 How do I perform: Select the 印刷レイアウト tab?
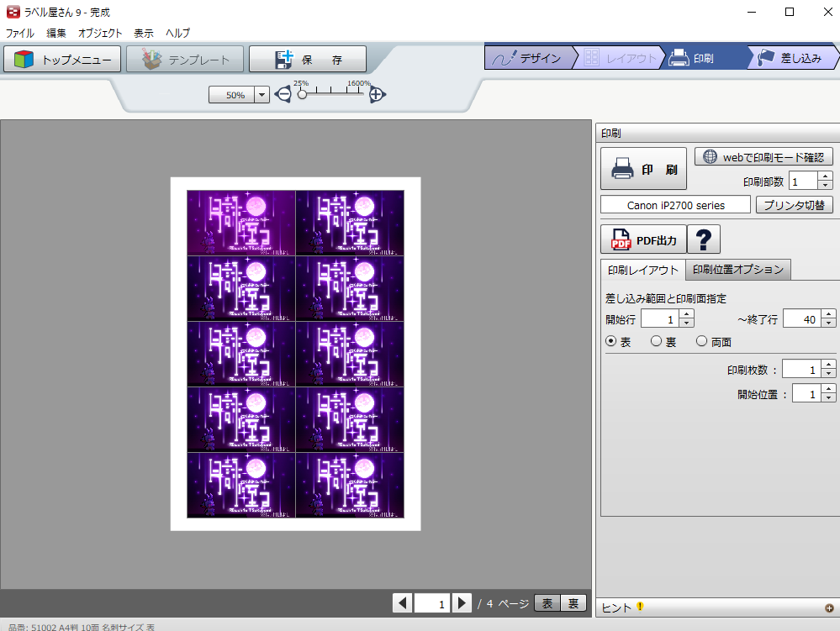(643, 270)
